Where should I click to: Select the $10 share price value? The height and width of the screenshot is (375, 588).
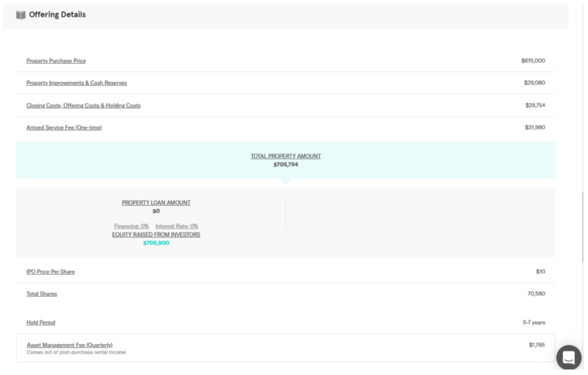(540, 271)
